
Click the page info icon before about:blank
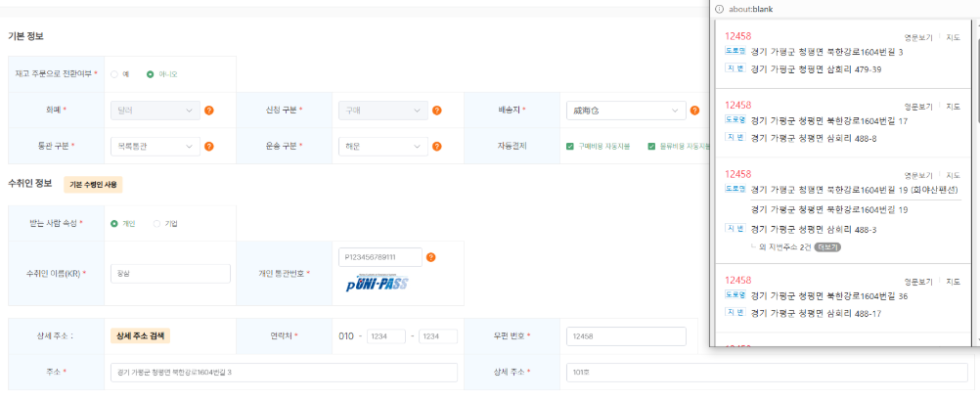click(x=719, y=8)
